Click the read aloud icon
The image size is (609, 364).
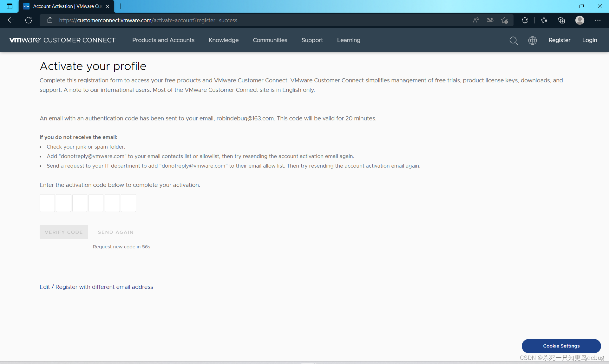(476, 20)
